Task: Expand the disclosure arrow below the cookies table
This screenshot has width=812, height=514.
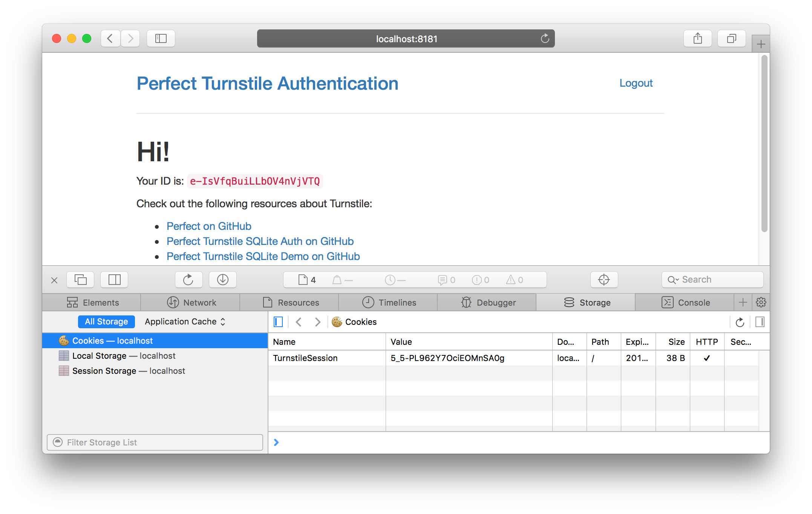Action: coord(276,442)
